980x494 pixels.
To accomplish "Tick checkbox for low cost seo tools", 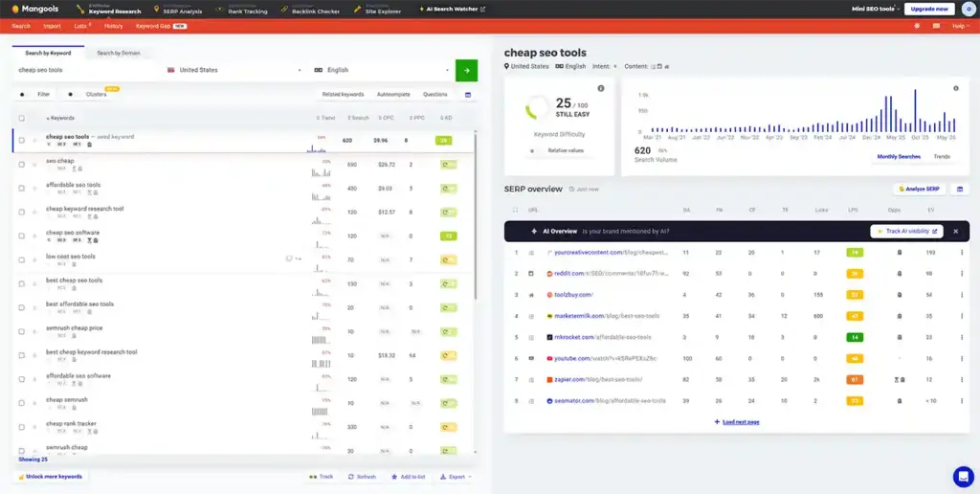I will click(x=22, y=259).
